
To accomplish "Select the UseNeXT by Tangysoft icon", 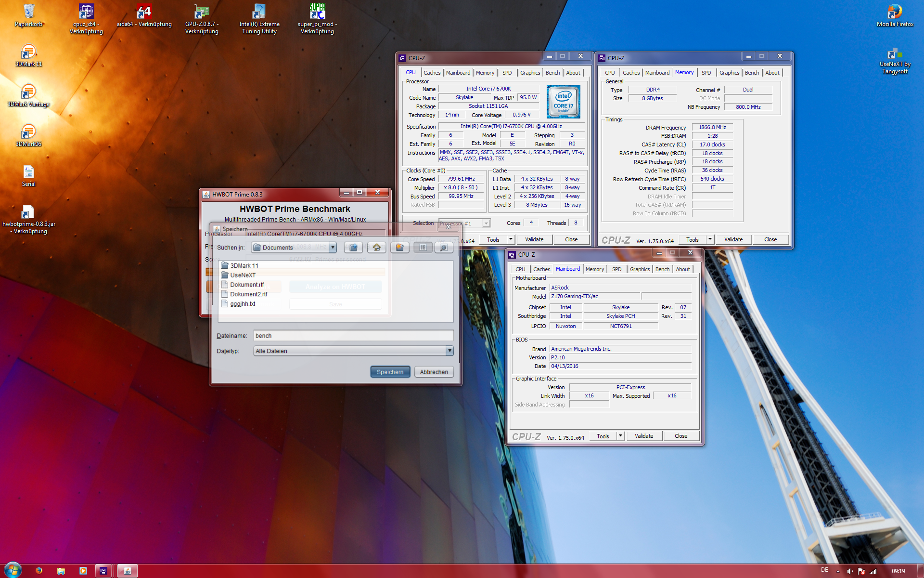I will click(895, 60).
